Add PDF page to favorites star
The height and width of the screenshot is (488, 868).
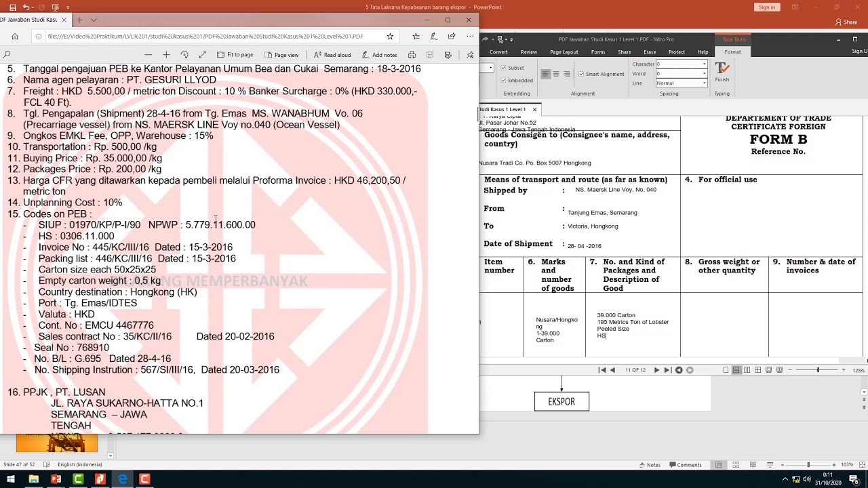click(390, 36)
